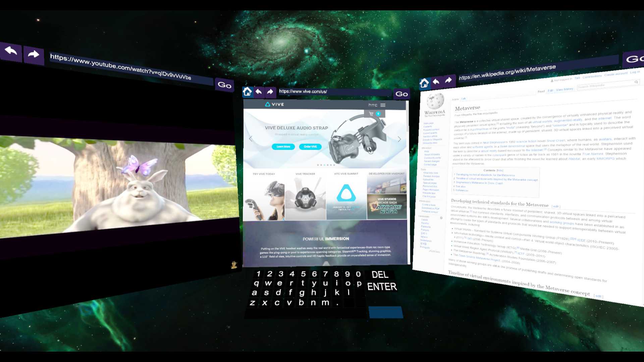Viewport: 644px width, 362px height.
Task: Open the Read tab on Wikipedia
Action: pos(541,91)
